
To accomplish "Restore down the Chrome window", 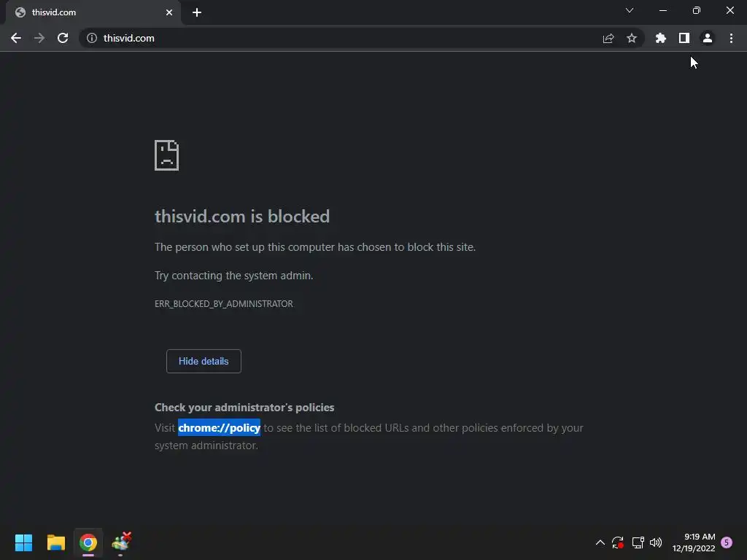I will (x=697, y=10).
